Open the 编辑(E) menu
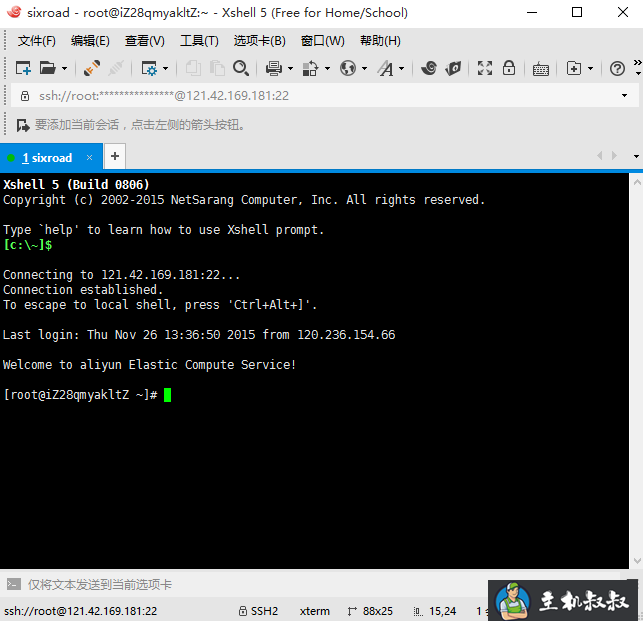This screenshot has height=621, width=643. point(90,41)
